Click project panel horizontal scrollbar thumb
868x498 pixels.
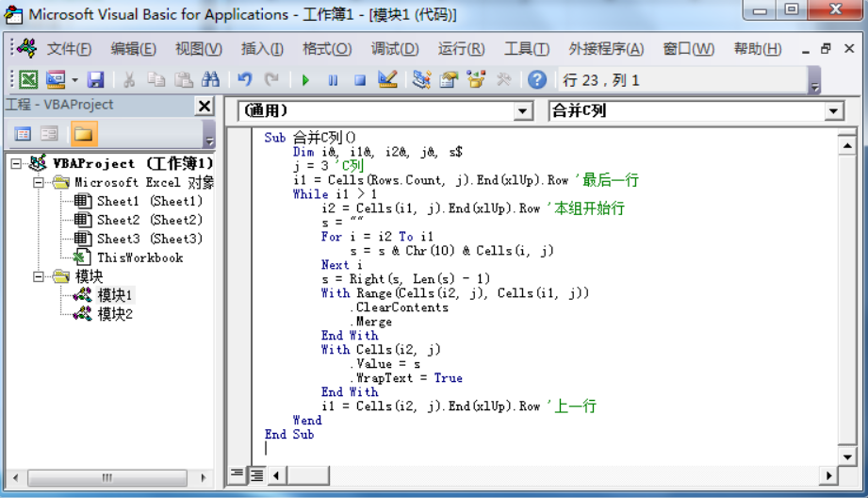point(106,477)
